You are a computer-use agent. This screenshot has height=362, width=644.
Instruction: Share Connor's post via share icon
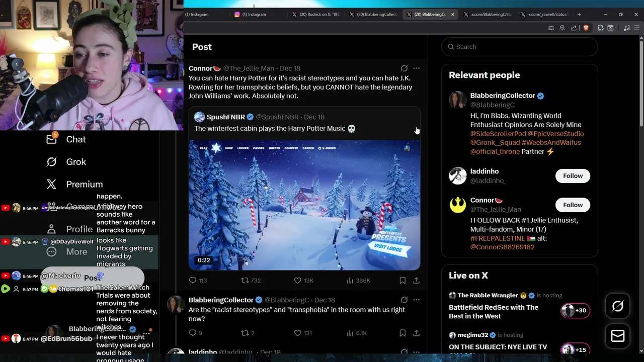coord(416,281)
